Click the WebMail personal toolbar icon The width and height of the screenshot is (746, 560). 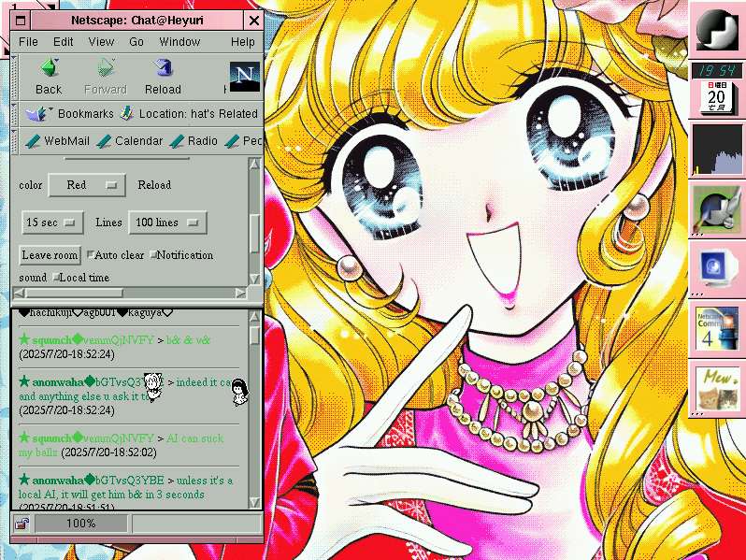tap(33, 141)
